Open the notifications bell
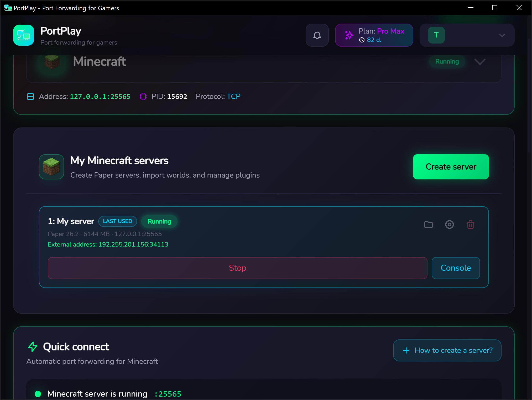The image size is (532, 400). [317, 35]
